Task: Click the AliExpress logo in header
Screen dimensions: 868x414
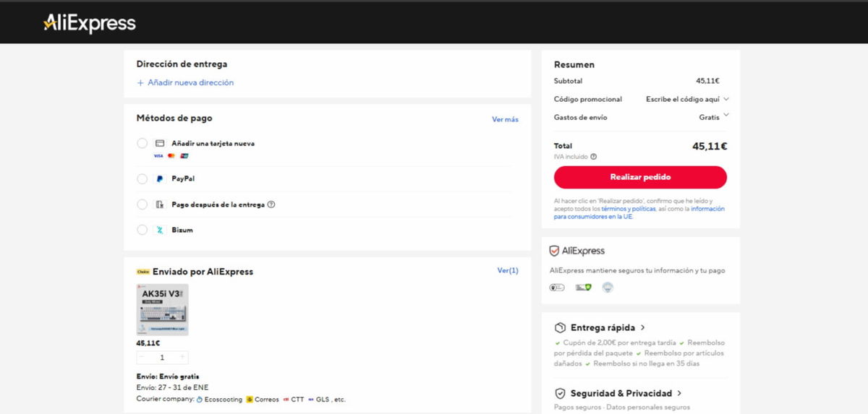Action: (x=90, y=24)
